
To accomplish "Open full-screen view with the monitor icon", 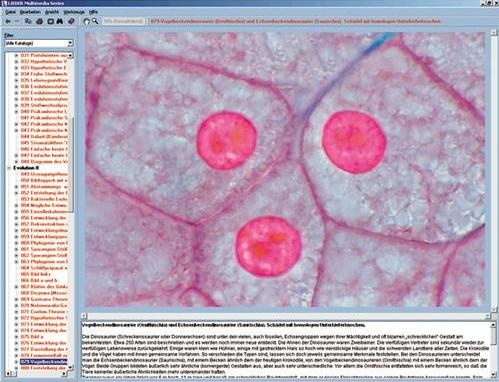I will 50,21.
